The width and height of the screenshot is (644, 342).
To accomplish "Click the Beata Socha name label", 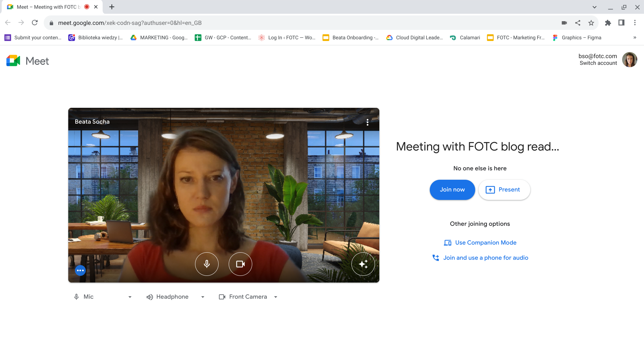I will pyautogui.click(x=92, y=122).
